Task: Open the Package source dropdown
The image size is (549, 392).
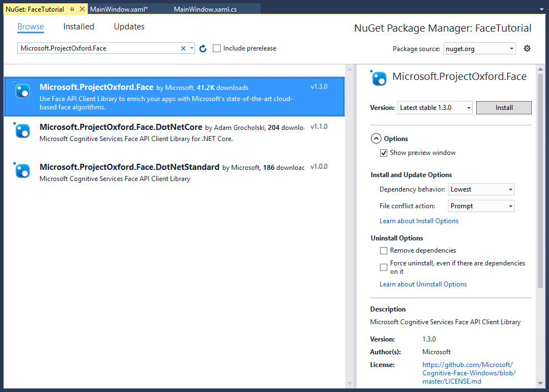Action: click(x=480, y=48)
